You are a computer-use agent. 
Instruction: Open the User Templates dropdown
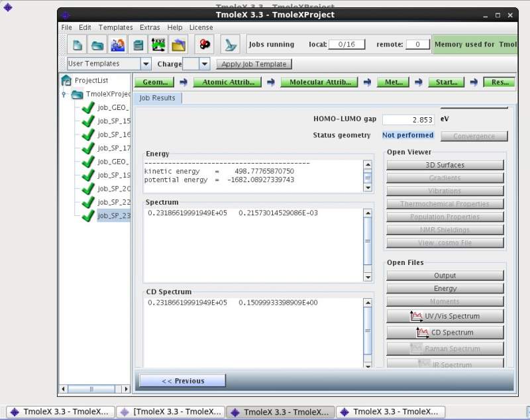(146, 64)
